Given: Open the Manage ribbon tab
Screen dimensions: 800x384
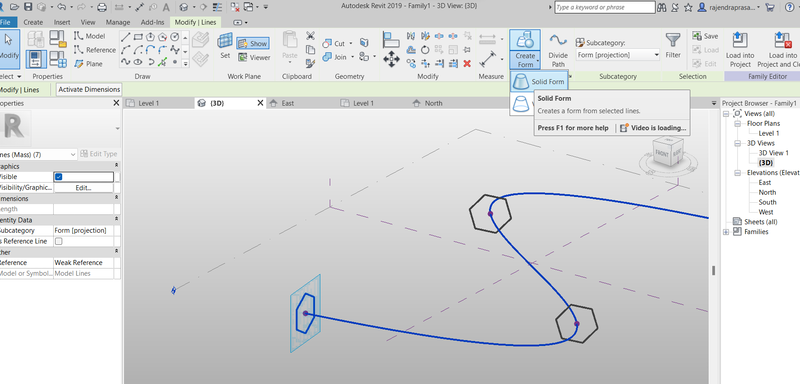Looking at the screenshot, I should pyautogui.click(x=118, y=22).
